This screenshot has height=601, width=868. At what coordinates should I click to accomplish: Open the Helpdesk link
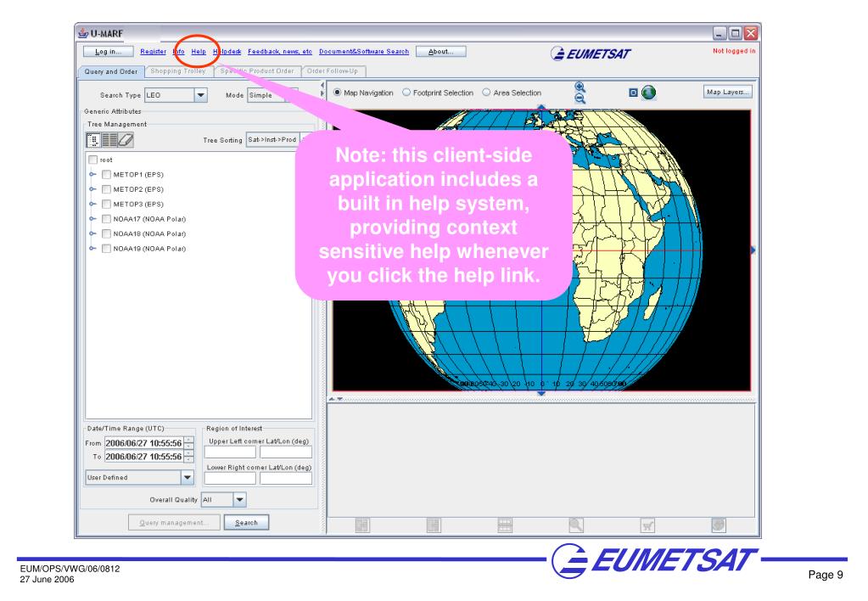pos(227,52)
